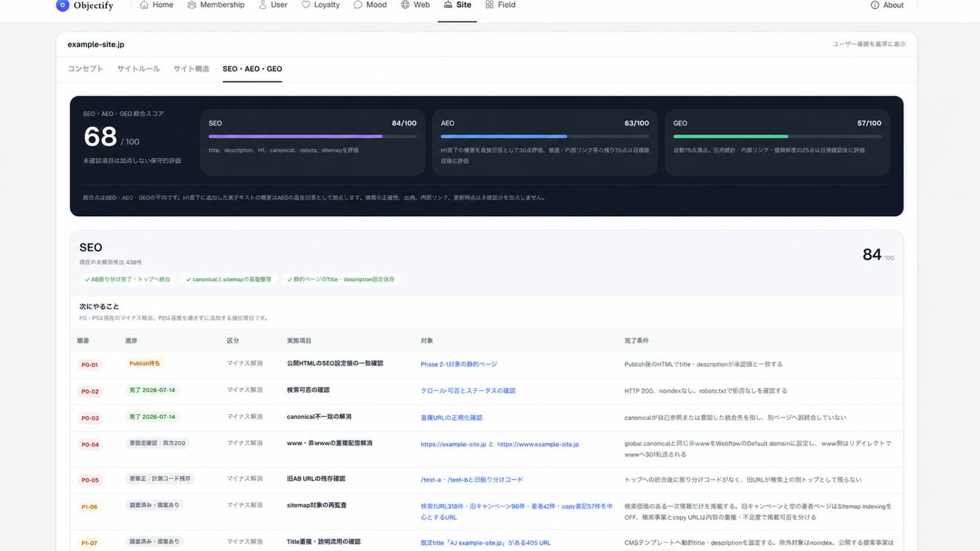Click the P0-04 priority badge
980x551 pixels.
pyautogui.click(x=89, y=445)
